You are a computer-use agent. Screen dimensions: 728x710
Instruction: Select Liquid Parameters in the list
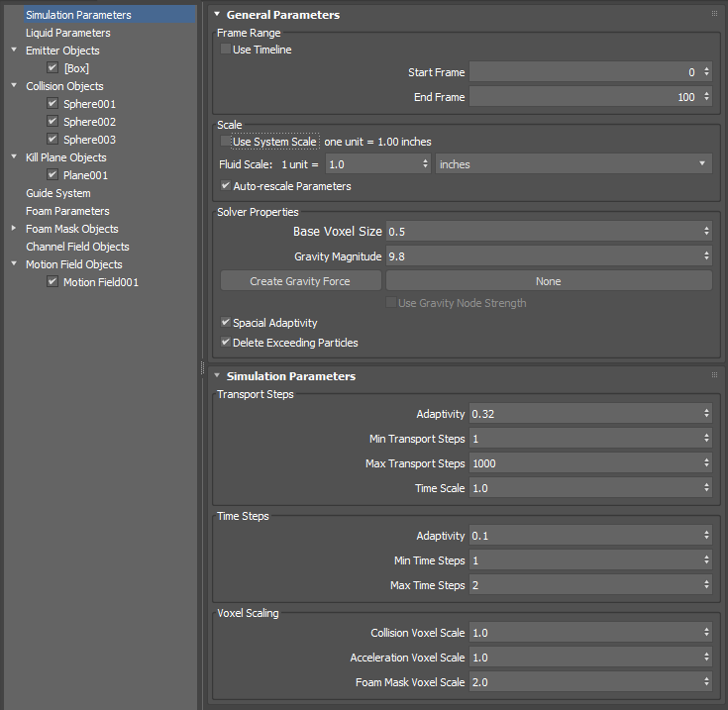point(68,33)
